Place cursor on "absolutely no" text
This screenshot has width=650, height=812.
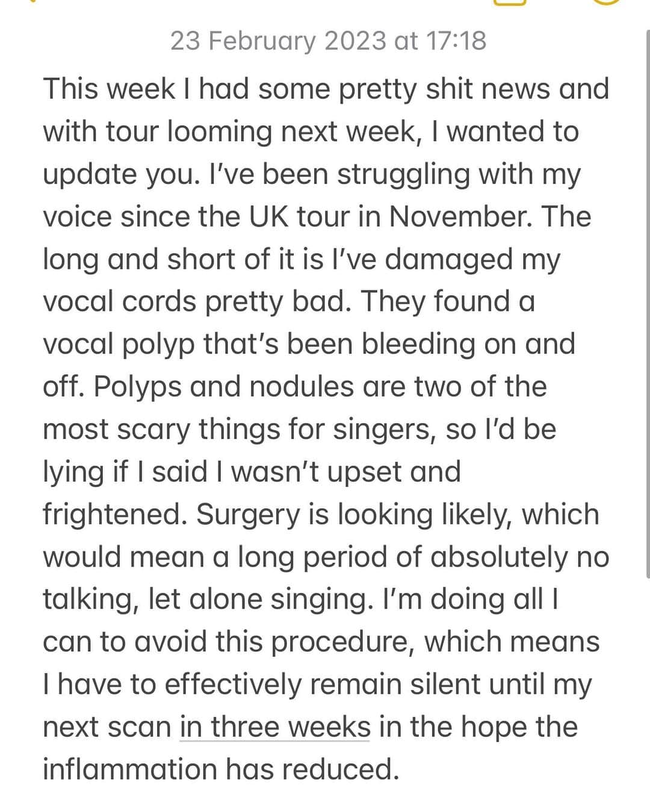pos(519,557)
